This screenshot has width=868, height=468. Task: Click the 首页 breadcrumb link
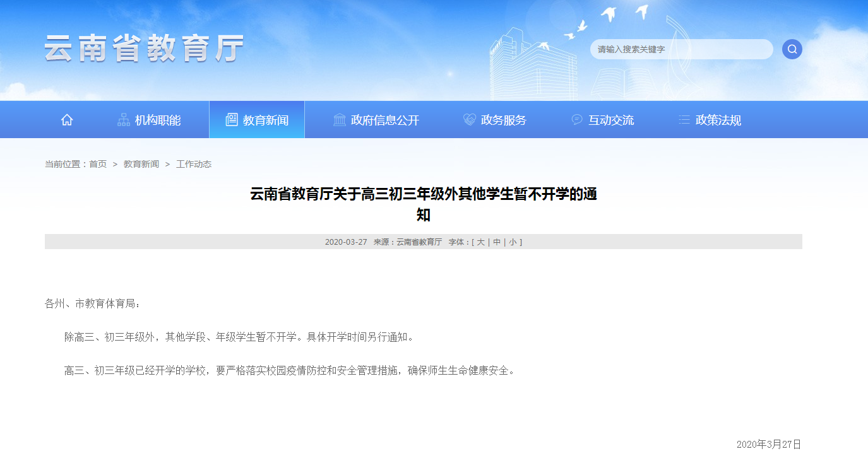coord(98,164)
